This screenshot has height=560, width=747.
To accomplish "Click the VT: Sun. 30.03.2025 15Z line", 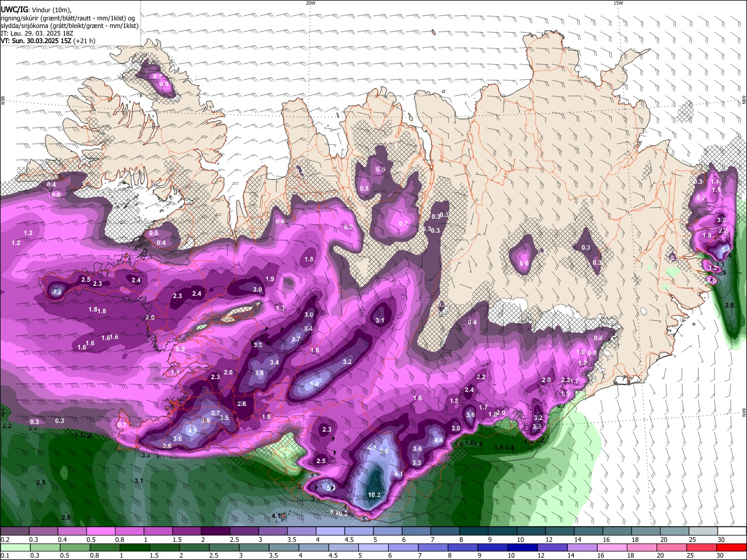I will pyautogui.click(x=48, y=41).
